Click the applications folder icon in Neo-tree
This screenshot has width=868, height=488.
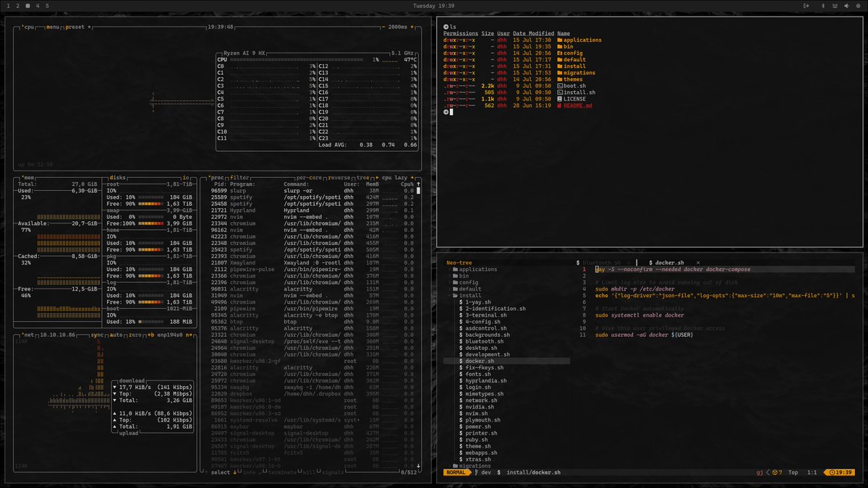[456, 269]
